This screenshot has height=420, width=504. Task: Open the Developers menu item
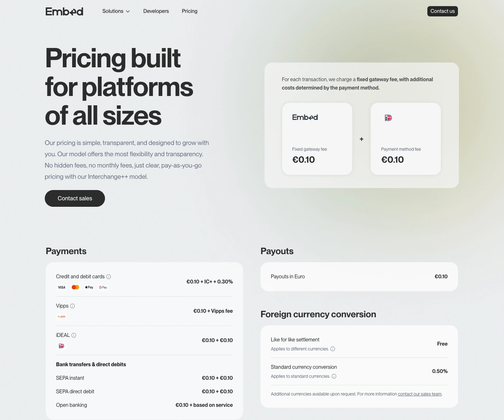coord(156,11)
